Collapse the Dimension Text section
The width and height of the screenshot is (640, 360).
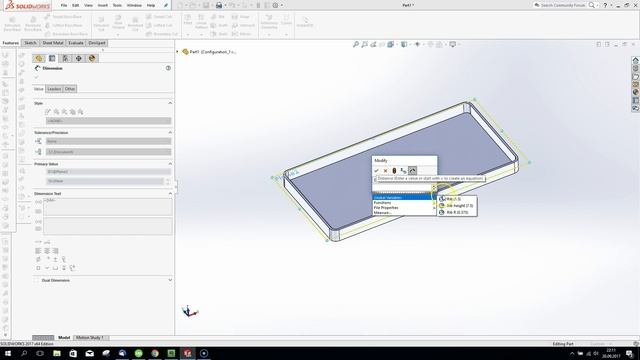coord(170,193)
